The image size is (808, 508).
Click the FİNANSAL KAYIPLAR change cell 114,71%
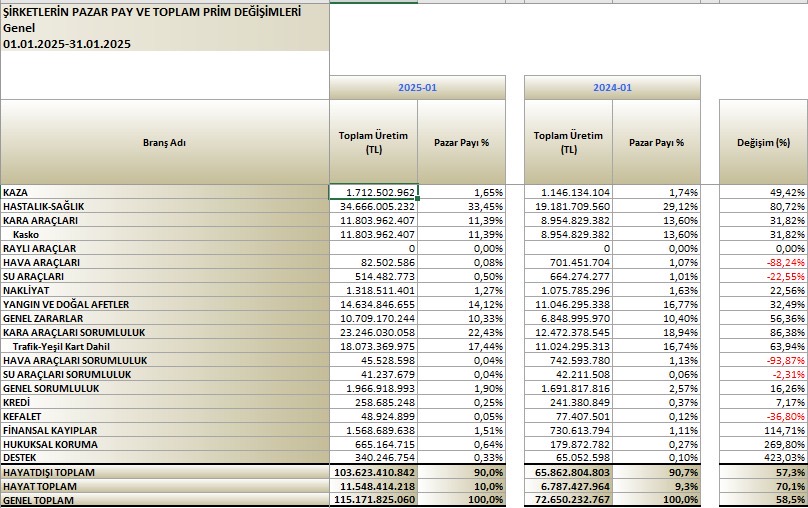(763, 429)
